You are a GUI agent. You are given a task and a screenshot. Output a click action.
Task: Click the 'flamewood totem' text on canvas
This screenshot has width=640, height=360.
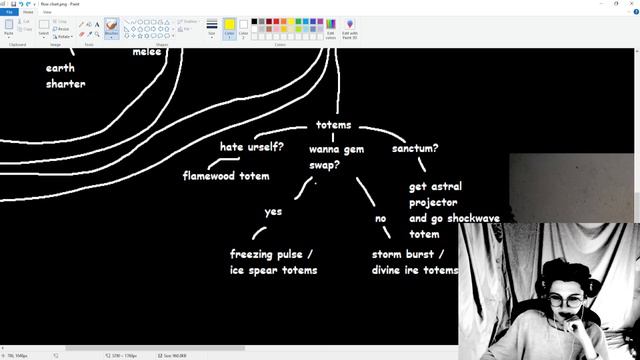(x=226, y=176)
